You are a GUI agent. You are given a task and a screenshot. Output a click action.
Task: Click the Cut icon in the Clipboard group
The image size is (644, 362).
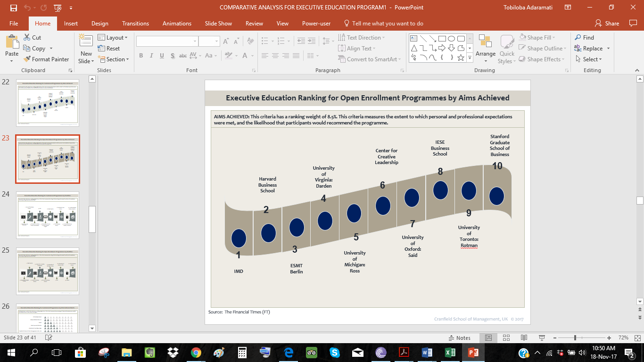tap(27, 38)
